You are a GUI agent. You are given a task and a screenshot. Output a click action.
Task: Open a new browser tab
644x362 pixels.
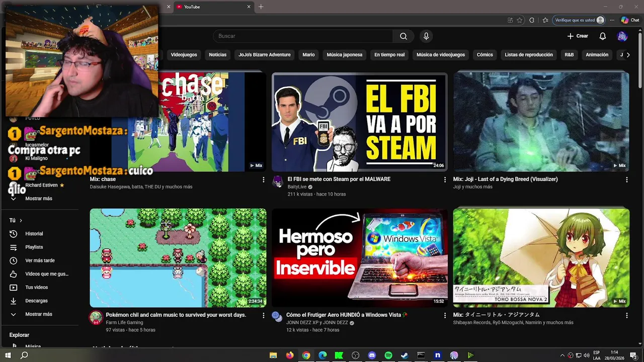(261, 7)
